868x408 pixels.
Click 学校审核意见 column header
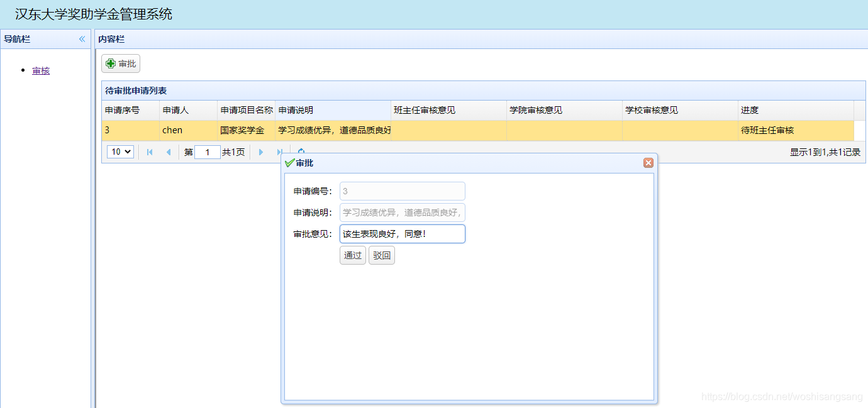(680, 110)
